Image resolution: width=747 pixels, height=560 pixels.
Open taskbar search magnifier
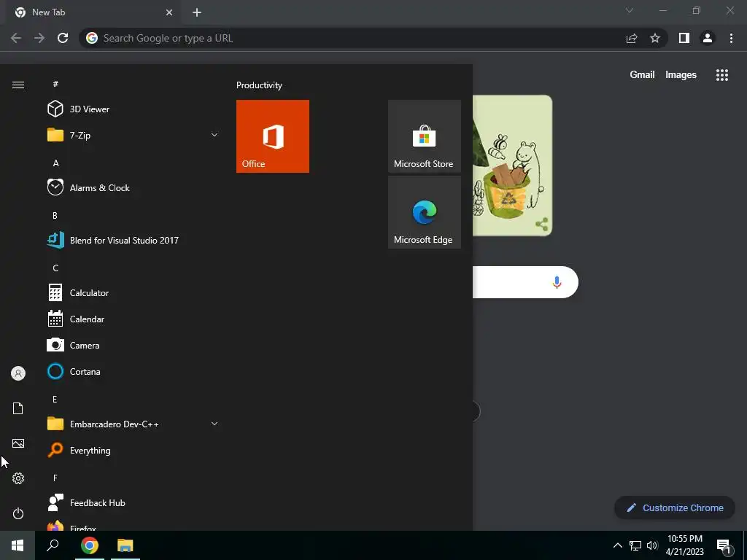[x=53, y=545]
